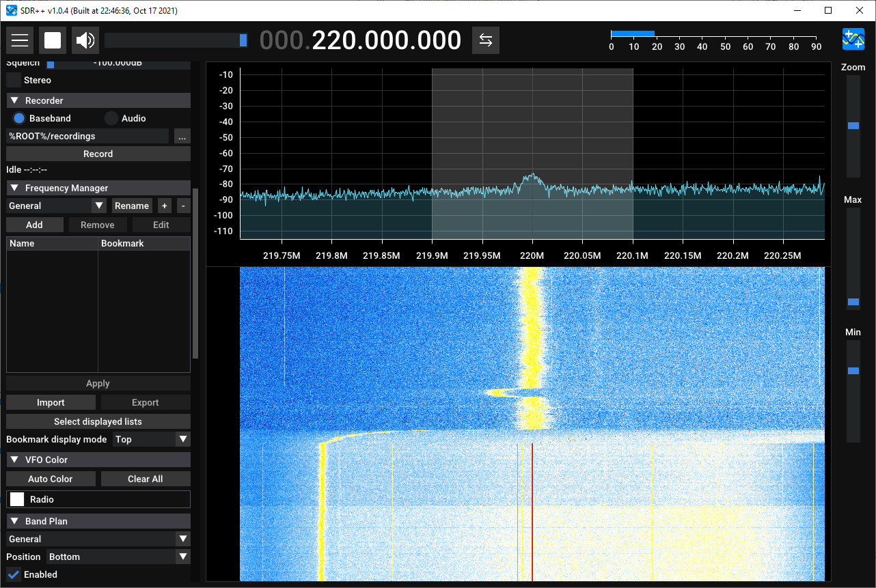Stop the SDR with the stop button
This screenshot has height=588, width=876.
point(53,40)
